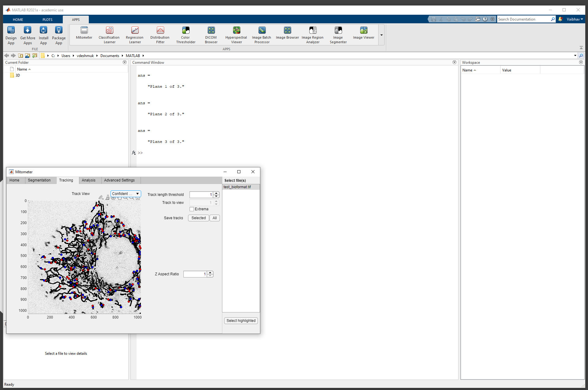Open the address bar history dropdown

[575, 55]
